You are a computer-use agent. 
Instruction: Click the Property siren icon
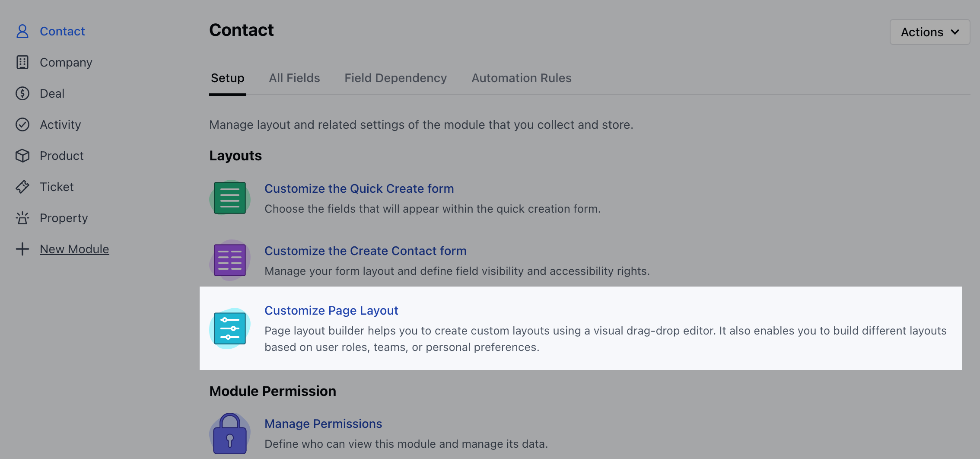coord(22,218)
